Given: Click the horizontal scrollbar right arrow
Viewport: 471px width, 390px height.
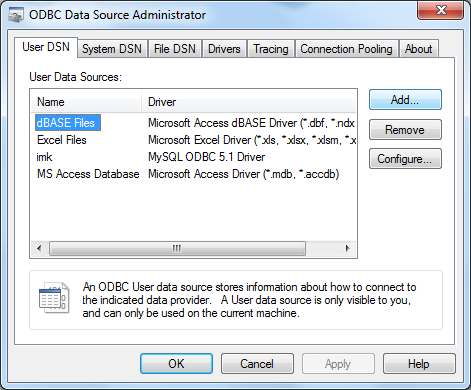Looking at the screenshot, I should 347,248.
